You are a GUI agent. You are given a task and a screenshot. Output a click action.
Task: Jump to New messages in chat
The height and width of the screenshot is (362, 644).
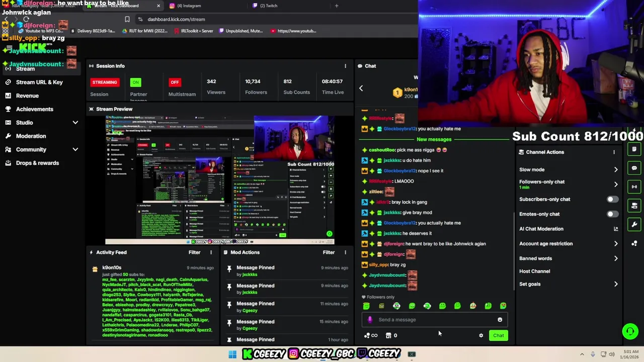click(x=434, y=139)
